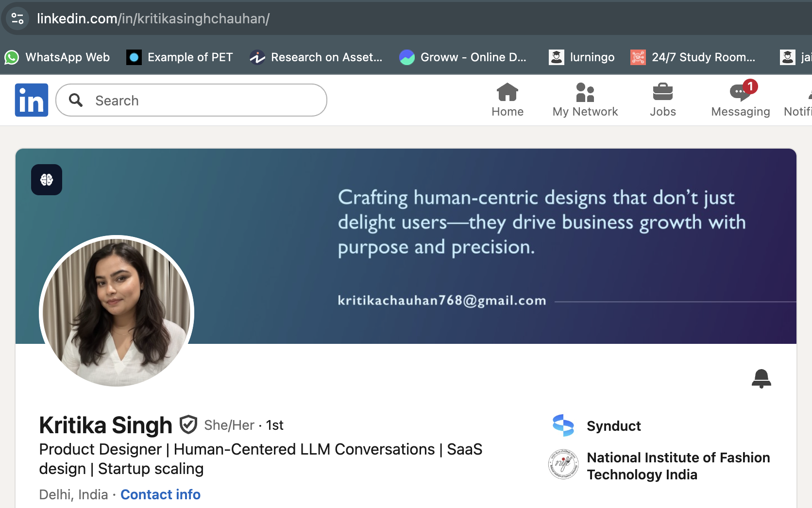Open the Jobs section
The image size is (812, 508).
(x=663, y=99)
